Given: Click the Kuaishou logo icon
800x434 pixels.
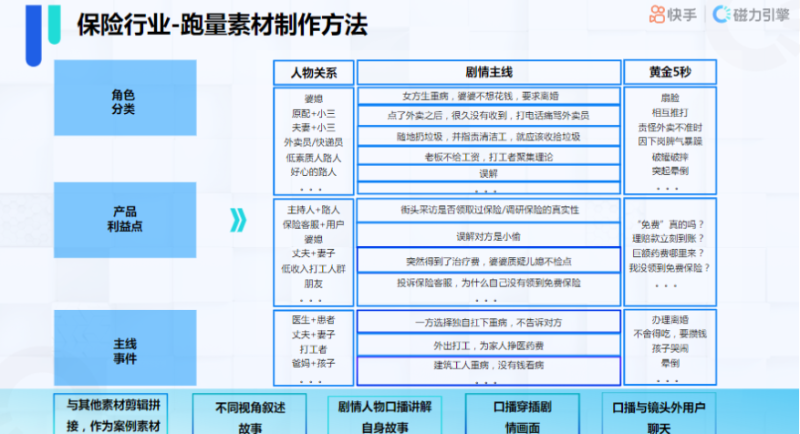Looking at the screenshot, I should tap(657, 14).
